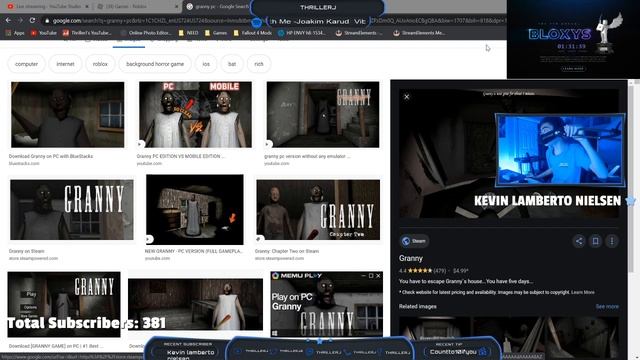Open Online Photo Editor bookmark

(146, 33)
